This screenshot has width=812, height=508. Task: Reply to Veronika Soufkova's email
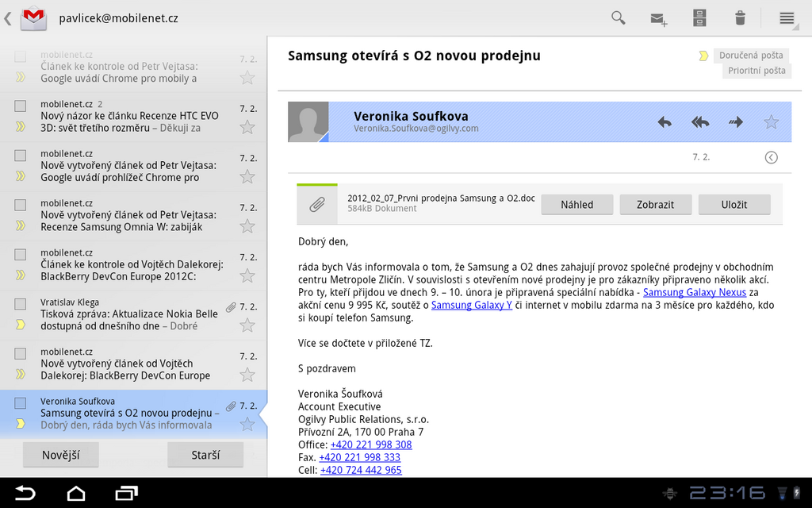pyautogui.click(x=665, y=121)
